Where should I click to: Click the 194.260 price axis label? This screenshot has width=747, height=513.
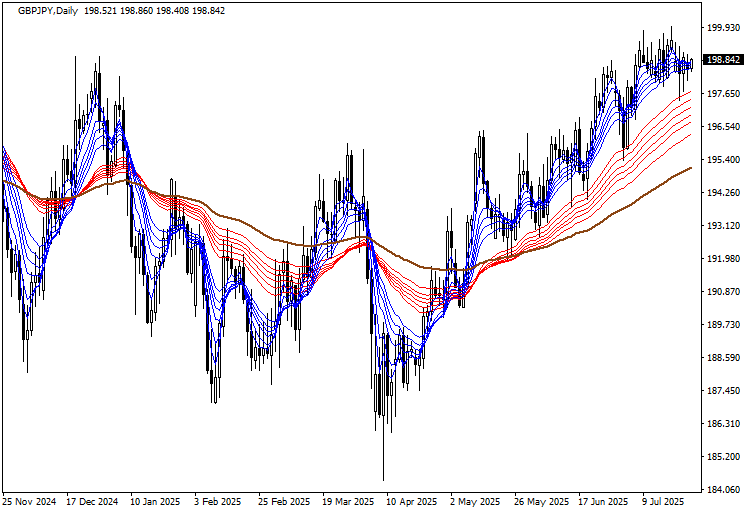pos(723,193)
